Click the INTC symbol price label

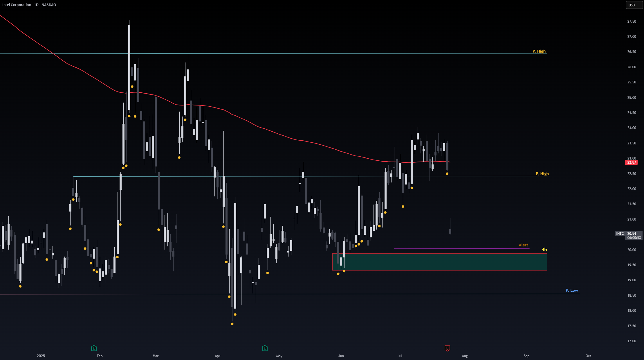coord(620,234)
